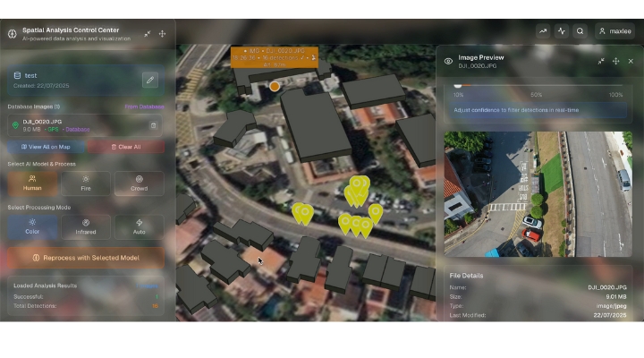Choose Infrared processing mode
The width and height of the screenshot is (644, 358).
pos(86,226)
